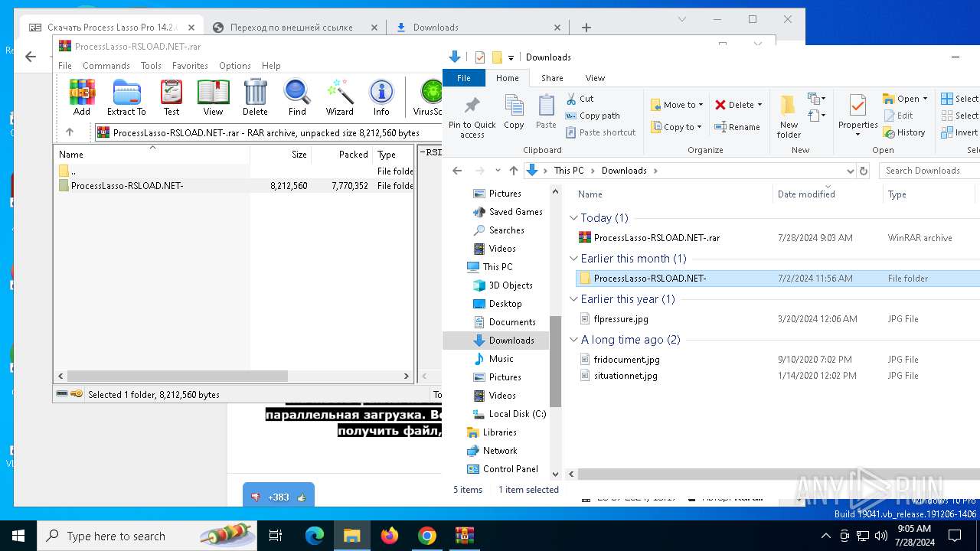This screenshot has height=551, width=980.
Task: Click Cut in the Explorer Clipboard group
Action: (x=580, y=99)
